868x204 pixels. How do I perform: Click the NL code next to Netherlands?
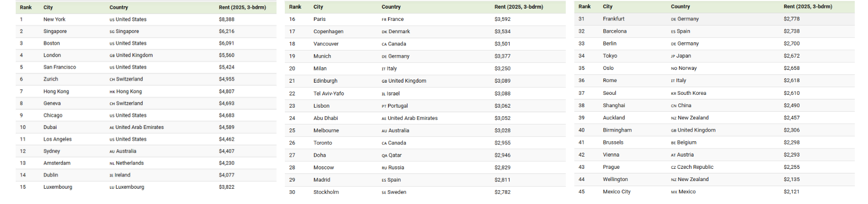point(112,164)
